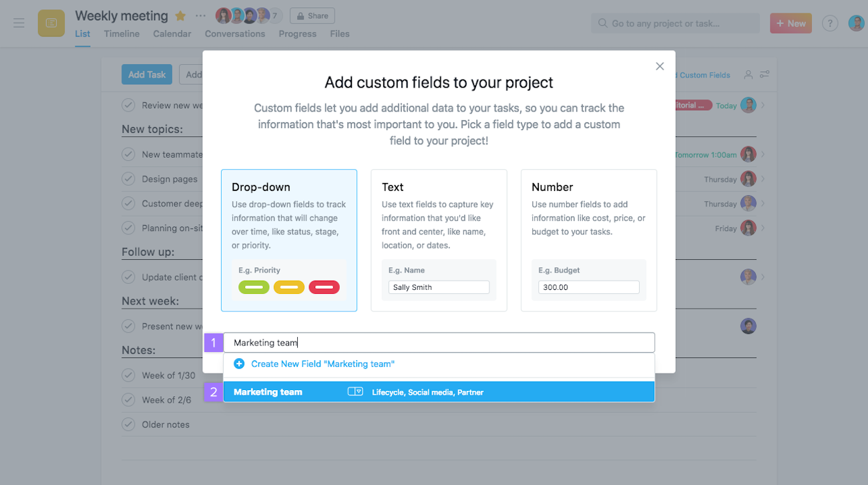This screenshot has height=485, width=868.
Task: Open the Progress tab
Action: pyautogui.click(x=297, y=33)
